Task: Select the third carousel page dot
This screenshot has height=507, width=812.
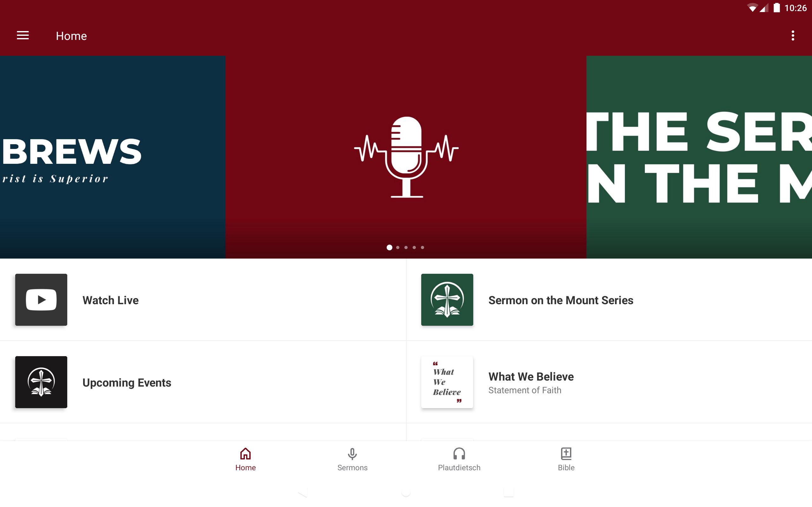Action: (406, 247)
